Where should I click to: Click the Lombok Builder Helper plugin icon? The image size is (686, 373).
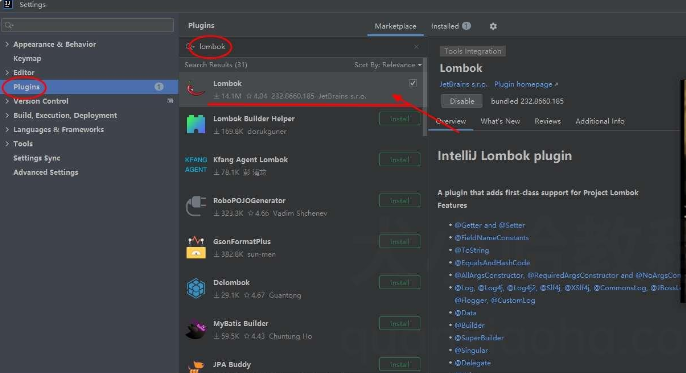tap(196, 124)
